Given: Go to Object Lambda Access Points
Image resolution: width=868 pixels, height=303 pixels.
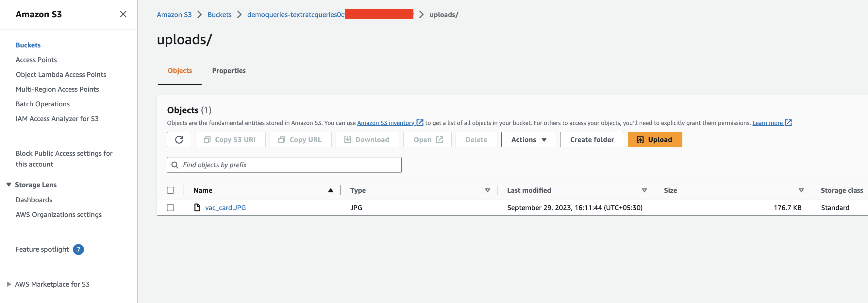Looking at the screenshot, I should pos(61,75).
